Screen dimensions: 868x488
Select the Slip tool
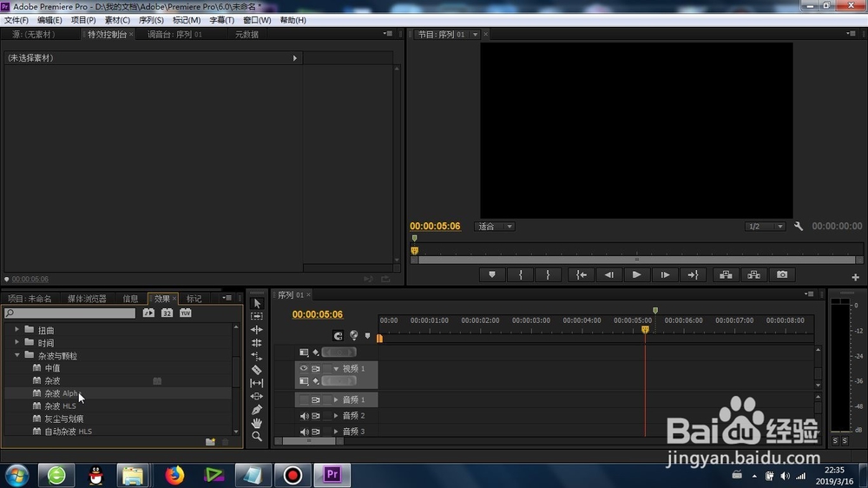(257, 383)
